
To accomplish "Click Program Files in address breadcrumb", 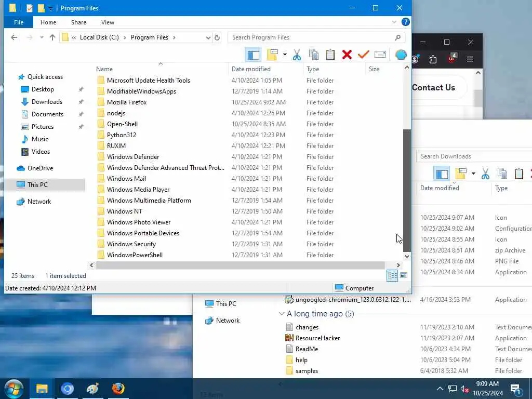I will pyautogui.click(x=149, y=37).
